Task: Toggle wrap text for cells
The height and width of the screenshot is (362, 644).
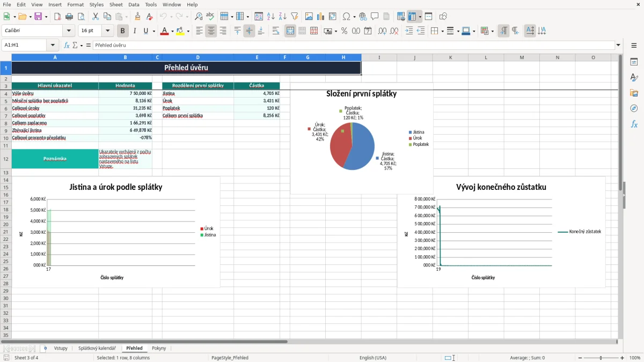Action: pyautogui.click(x=276, y=31)
